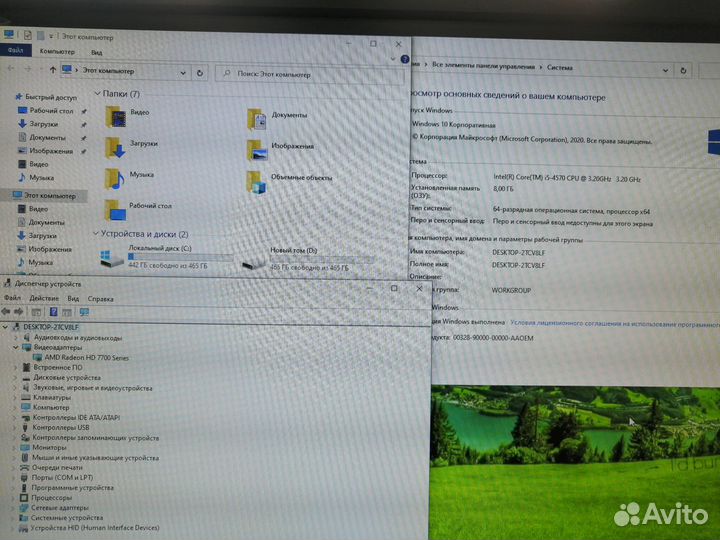The width and height of the screenshot is (720, 540).
Task: Open the Файл tab in Explorer
Action: pos(16,50)
